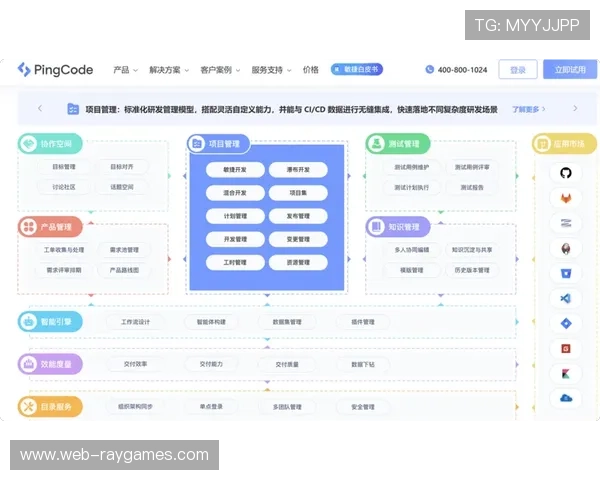
Task: Expand the 解决方案 navigation dropdown
Action: [x=169, y=70]
